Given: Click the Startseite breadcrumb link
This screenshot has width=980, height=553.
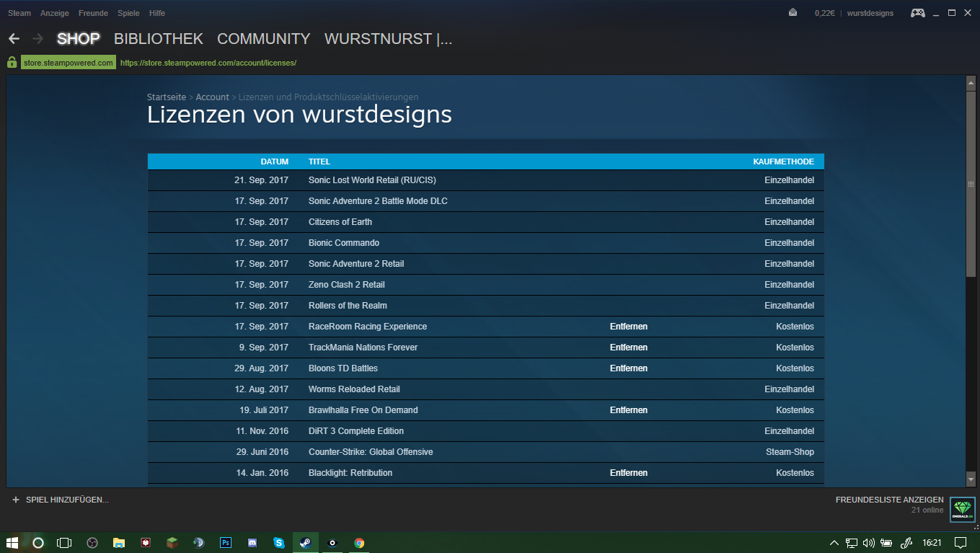Looking at the screenshot, I should tap(167, 97).
